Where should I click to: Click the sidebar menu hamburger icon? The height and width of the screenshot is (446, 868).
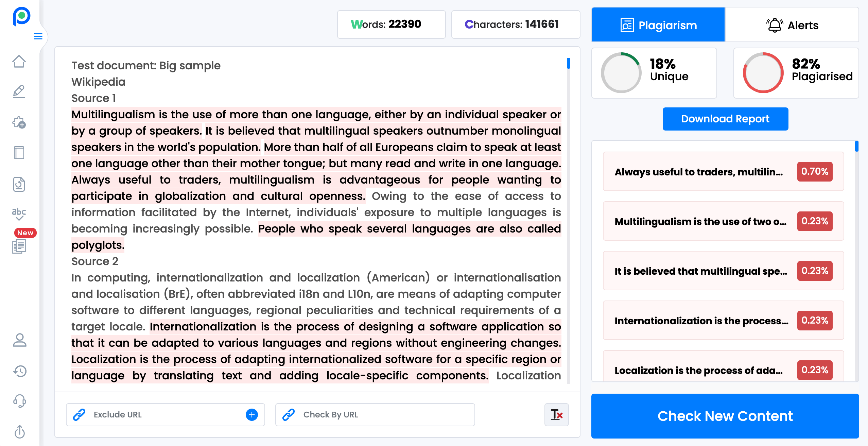[x=37, y=37]
